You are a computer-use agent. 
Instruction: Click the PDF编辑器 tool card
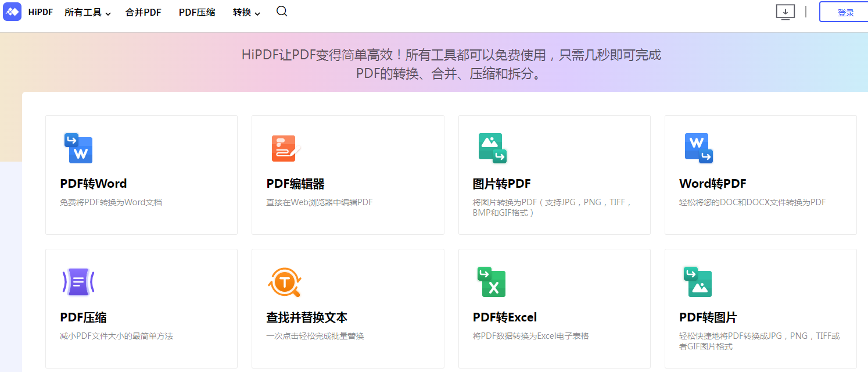click(347, 174)
